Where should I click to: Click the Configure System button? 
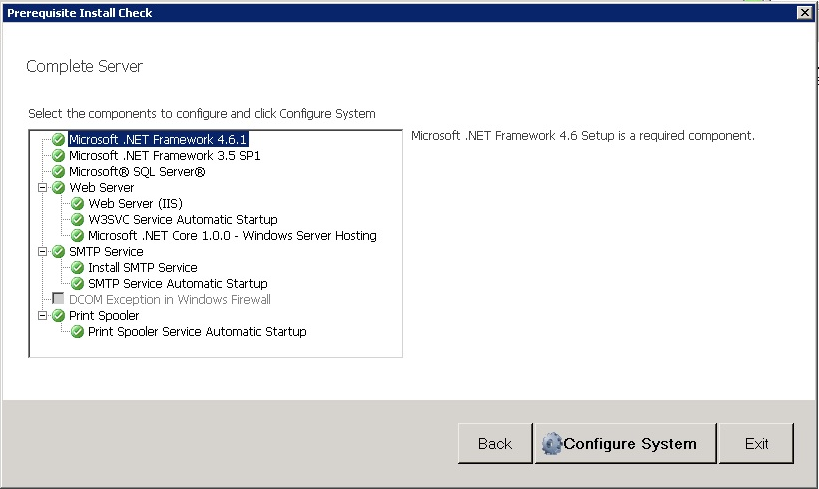click(x=625, y=444)
